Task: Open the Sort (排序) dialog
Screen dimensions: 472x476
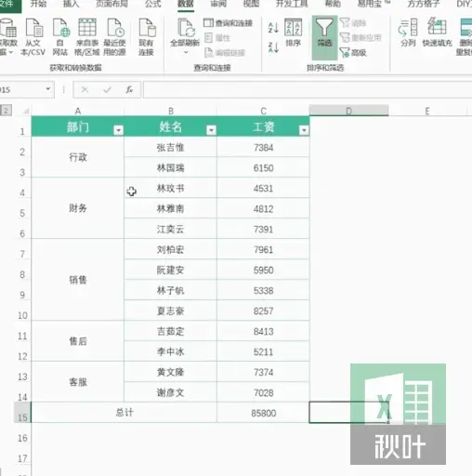Action: point(293,33)
